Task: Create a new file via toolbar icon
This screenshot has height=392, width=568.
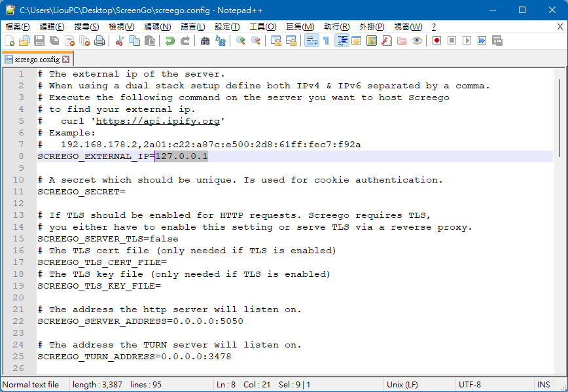Action: coord(9,41)
